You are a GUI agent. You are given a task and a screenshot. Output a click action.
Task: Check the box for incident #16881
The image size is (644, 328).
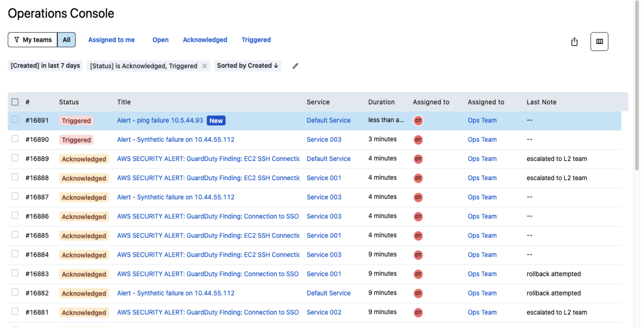15,312
